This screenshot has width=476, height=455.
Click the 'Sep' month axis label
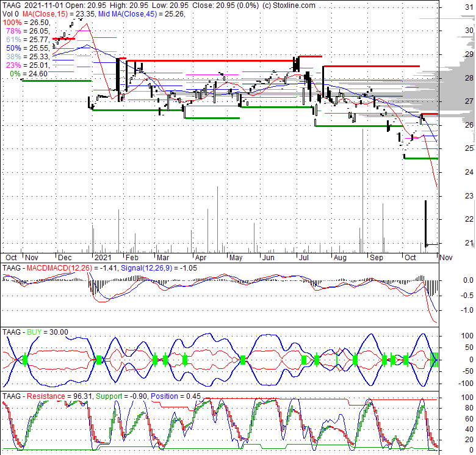coord(377,258)
